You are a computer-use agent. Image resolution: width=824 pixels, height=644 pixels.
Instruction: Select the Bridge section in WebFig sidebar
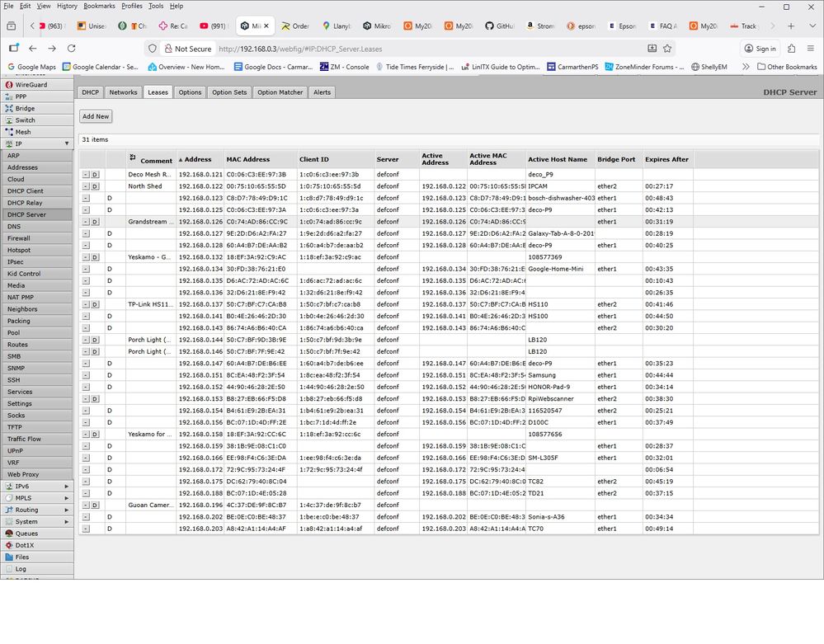pyautogui.click(x=26, y=108)
